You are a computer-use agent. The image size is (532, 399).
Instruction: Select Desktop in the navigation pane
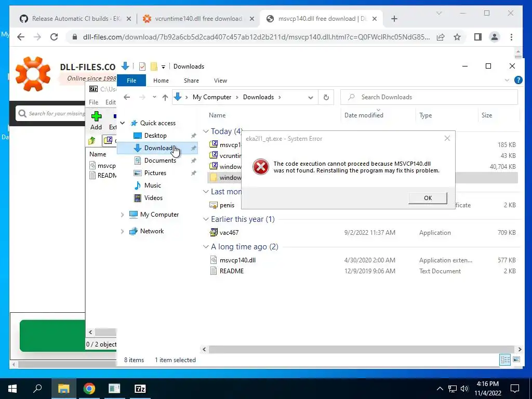[155, 136]
